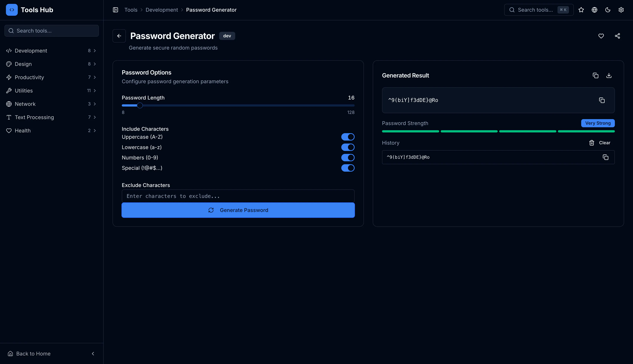Screen dimensions: 633x364
Task: Expand the Design category chevron
Action: 95,64
